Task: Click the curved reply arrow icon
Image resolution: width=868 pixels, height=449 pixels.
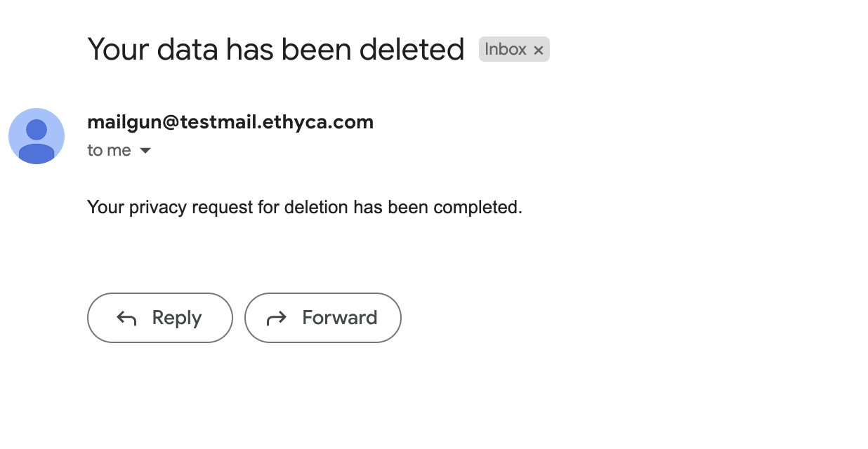Action: (x=126, y=319)
